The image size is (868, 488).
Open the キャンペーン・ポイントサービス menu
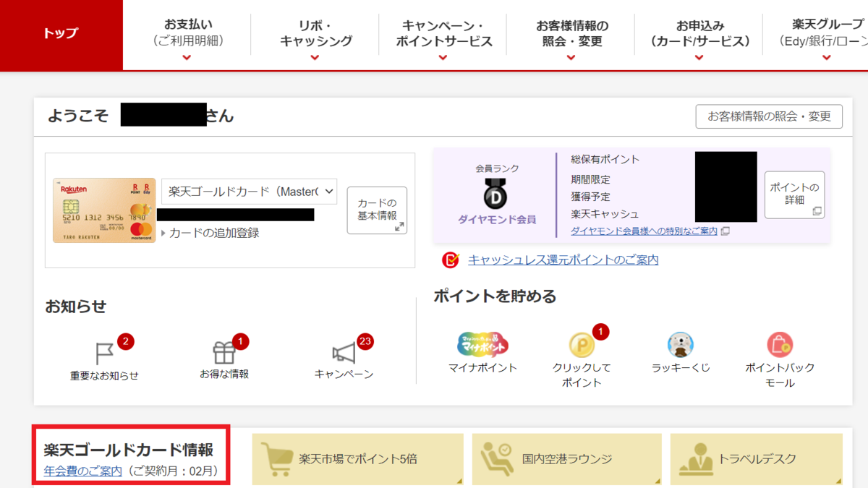pos(443,35)
